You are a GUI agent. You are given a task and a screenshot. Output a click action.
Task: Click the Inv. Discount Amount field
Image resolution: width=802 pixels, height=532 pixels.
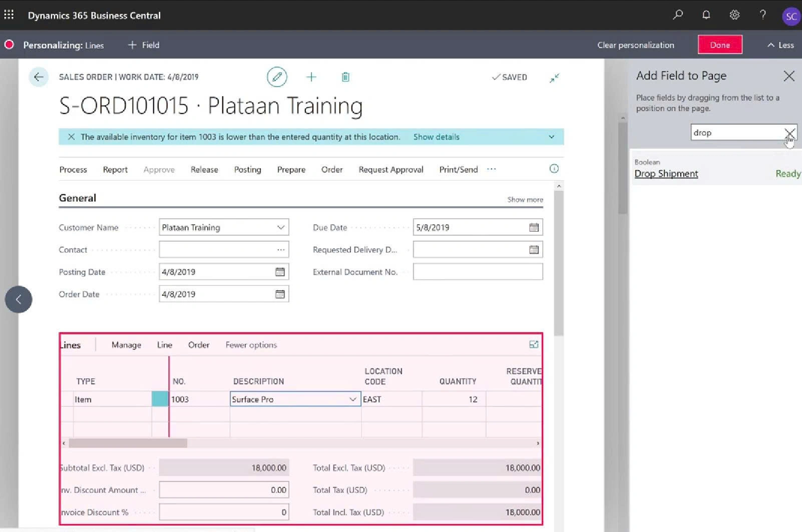[224, 490]
